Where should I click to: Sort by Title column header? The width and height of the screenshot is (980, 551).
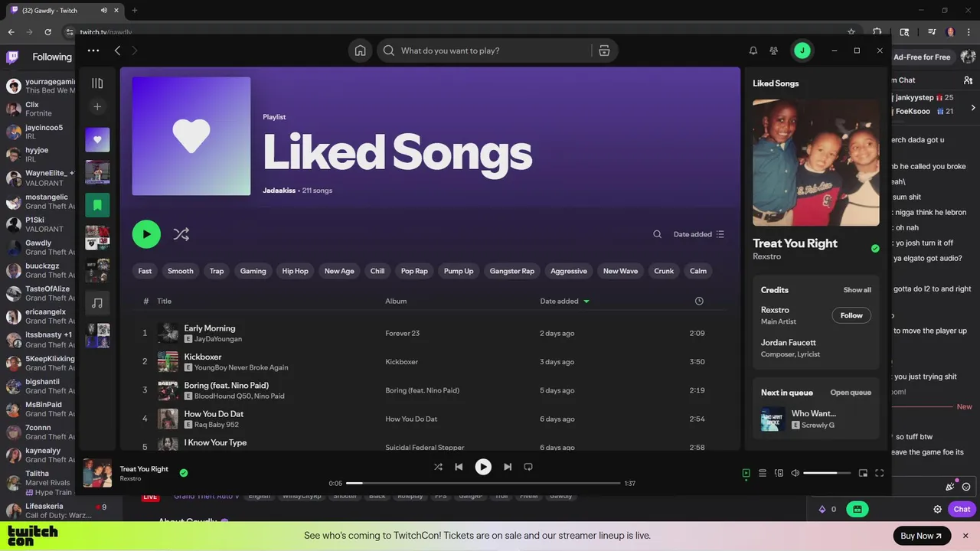(x=165, y=302)
